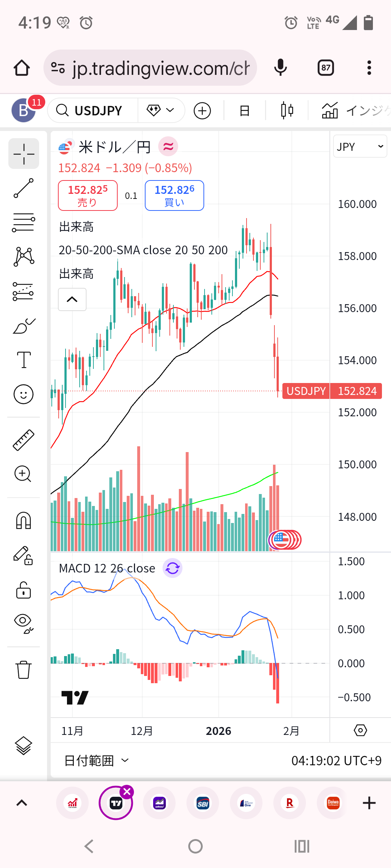Open the 日付範囲 date range dropdown
Image resolution: width=391 pixels, height=868 pixels.
click(96, 761)
